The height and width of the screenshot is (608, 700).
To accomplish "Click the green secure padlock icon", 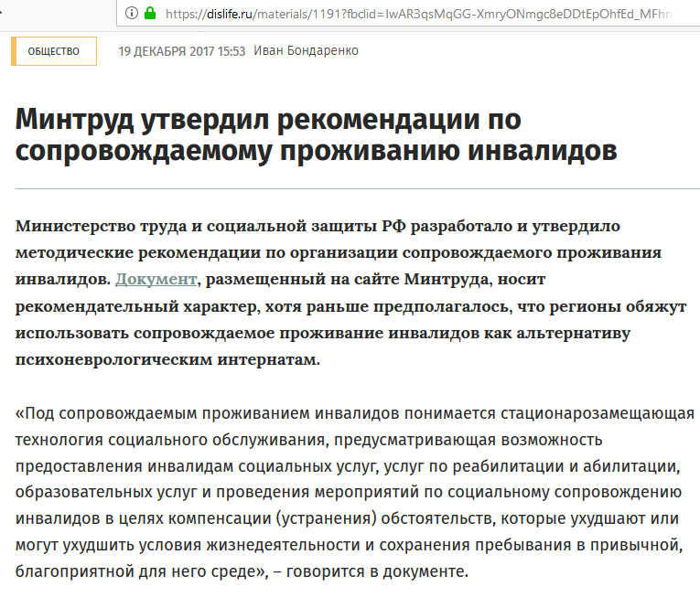I will pos(150,13).
